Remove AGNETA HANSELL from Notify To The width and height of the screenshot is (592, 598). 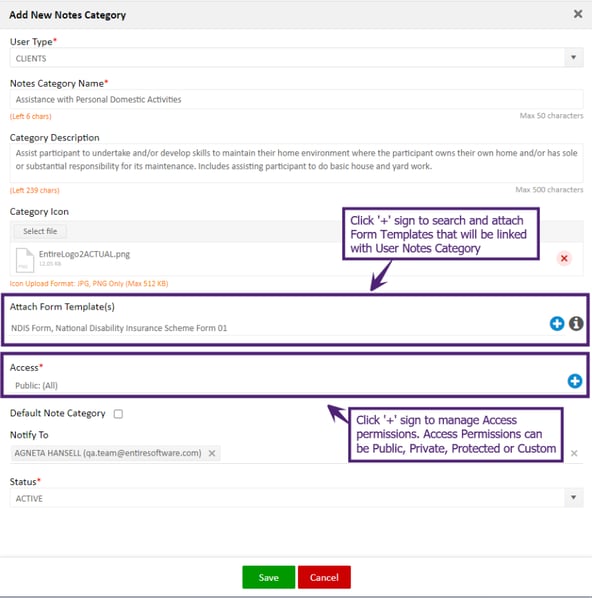pos(212,453)
